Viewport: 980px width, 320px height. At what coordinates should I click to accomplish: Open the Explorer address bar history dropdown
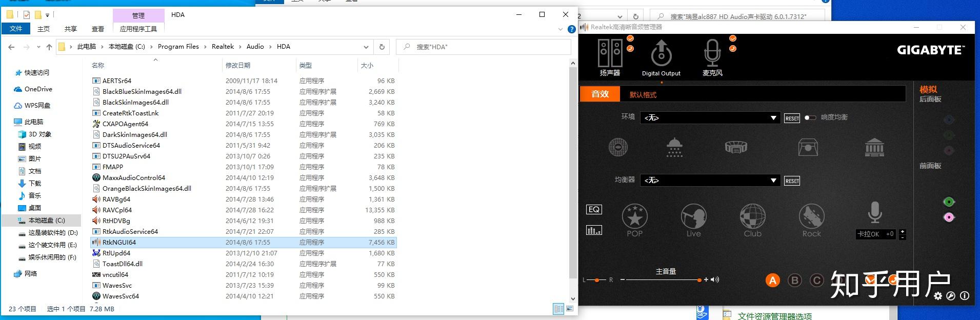366,47
